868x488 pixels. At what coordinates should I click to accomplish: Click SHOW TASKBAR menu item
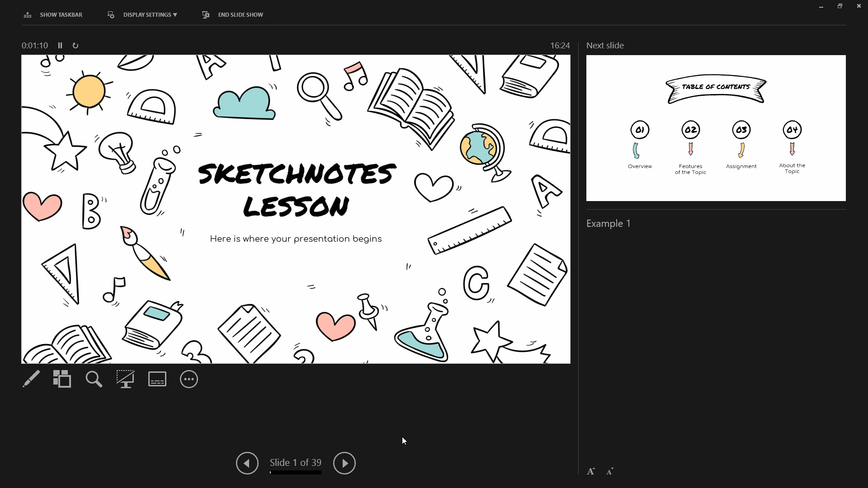click(x=53, y=14)
